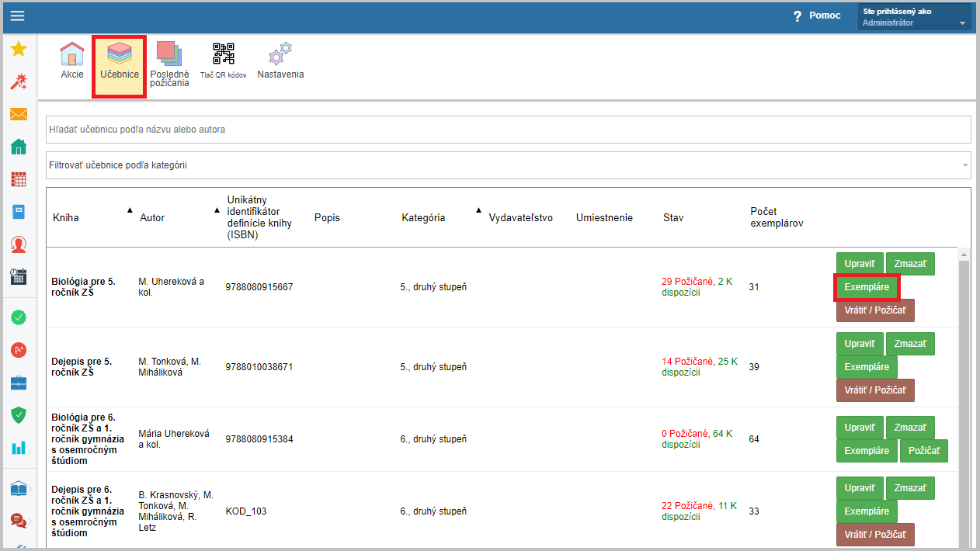Click the 22 Požičané, 11 K dispozícii status
The width and height of the screenshot is (980, 551).
(x=700, y=511)
